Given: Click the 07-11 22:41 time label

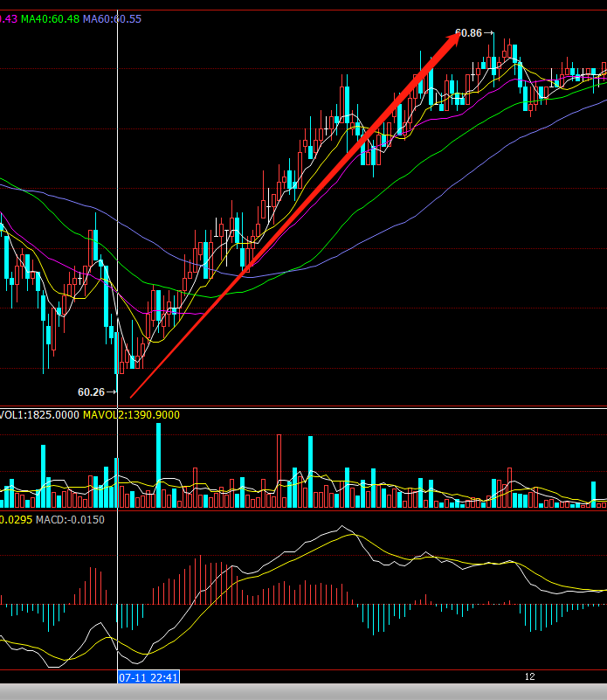Looking at the screenshot, I should 148,677.
